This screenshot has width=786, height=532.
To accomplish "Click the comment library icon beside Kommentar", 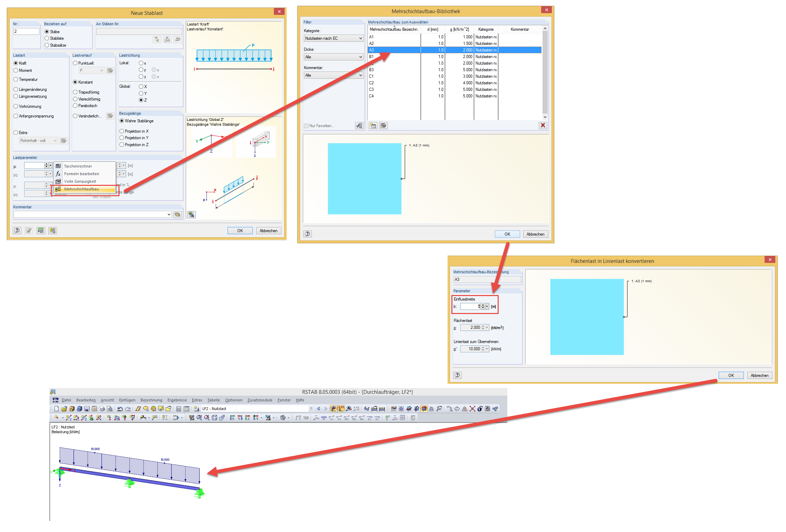I will (x=178, y=215).
